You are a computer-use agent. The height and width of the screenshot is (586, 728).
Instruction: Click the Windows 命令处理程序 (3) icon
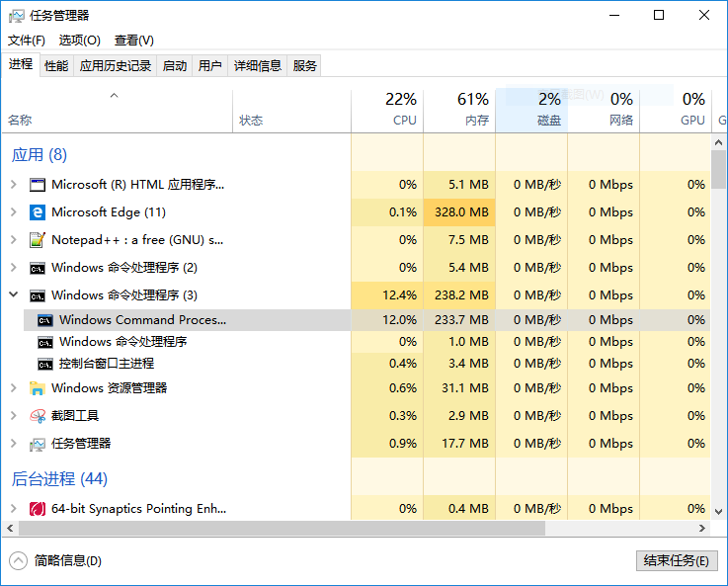[x=38, y=295]
